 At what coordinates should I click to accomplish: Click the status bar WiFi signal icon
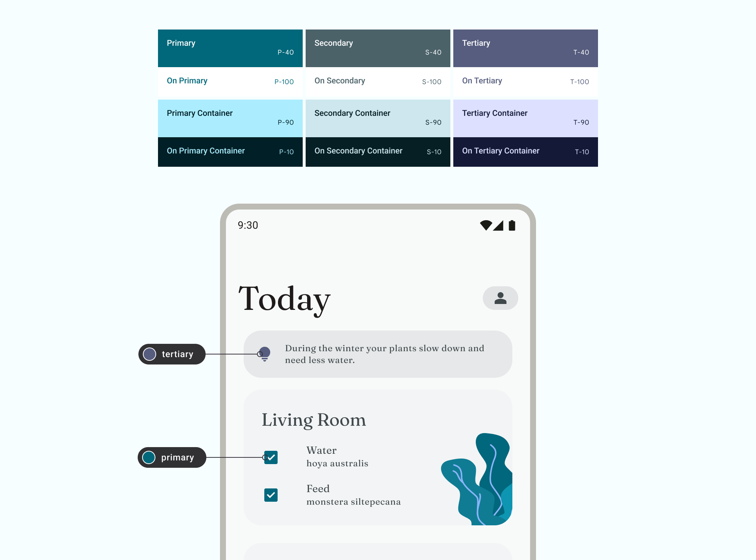483,225
